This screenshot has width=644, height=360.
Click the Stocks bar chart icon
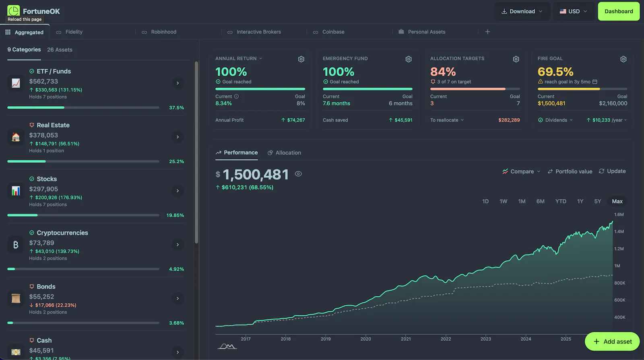tap(16, 191)
